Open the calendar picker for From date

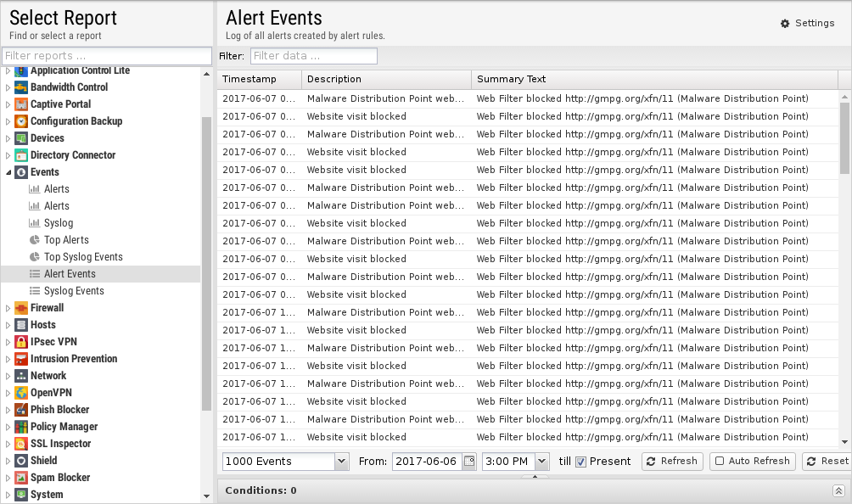(x=468, y=462)
